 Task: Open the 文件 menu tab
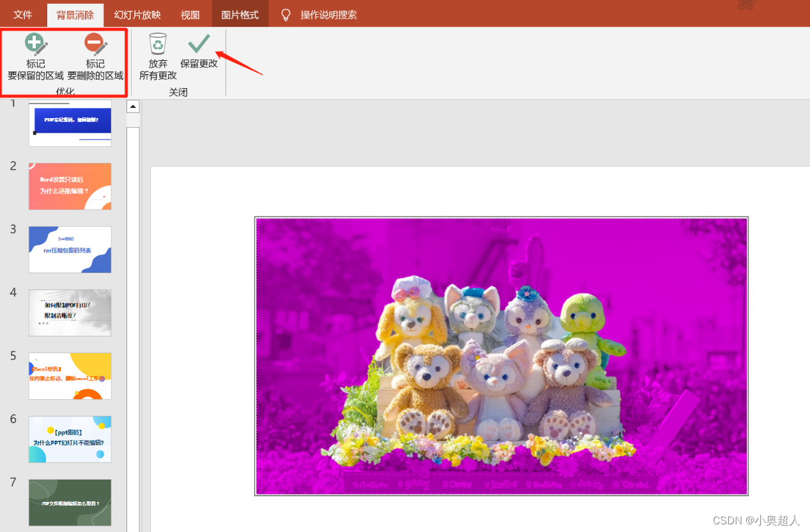click(23, 15)
